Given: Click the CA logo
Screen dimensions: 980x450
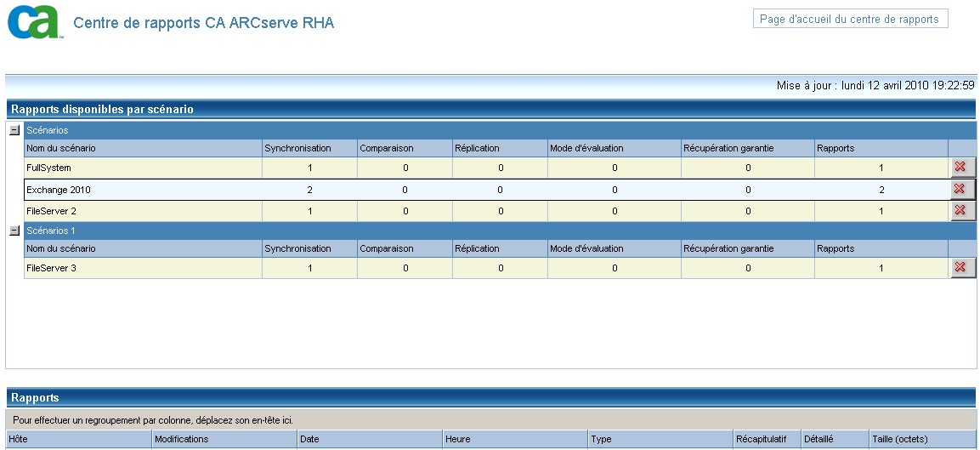Looking at the screenshot, I should pos(34,24).
